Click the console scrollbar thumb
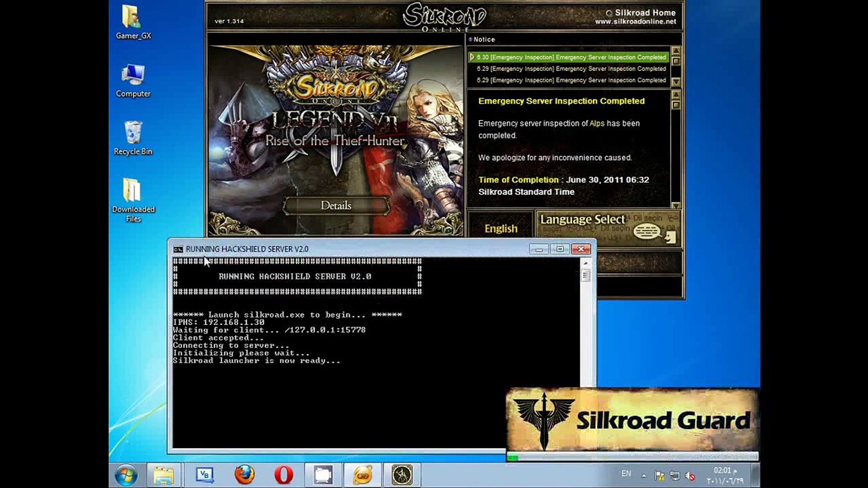868x488 pixels. tap(585, 275)
